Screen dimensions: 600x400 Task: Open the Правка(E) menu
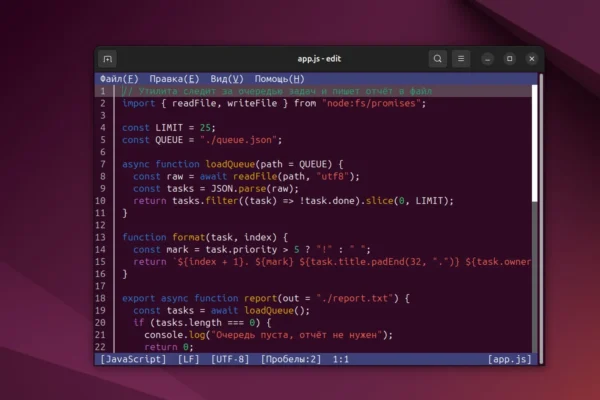click(x=174, y=79)
